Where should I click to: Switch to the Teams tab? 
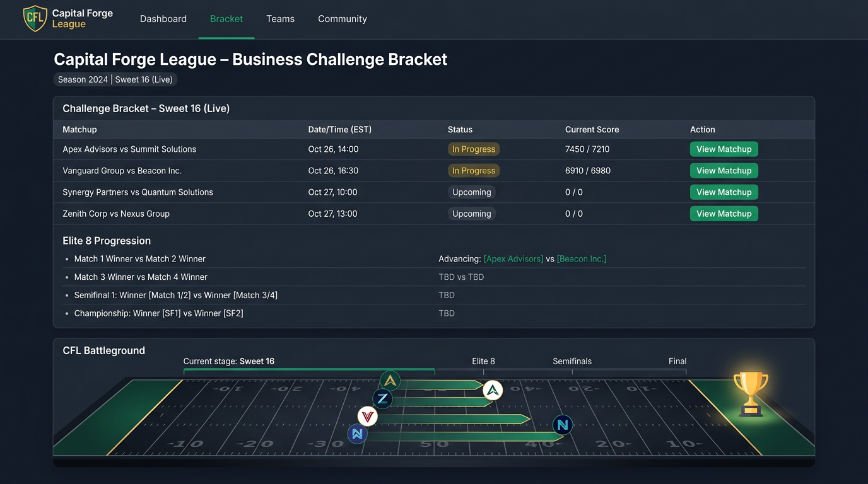click(280, 19)
